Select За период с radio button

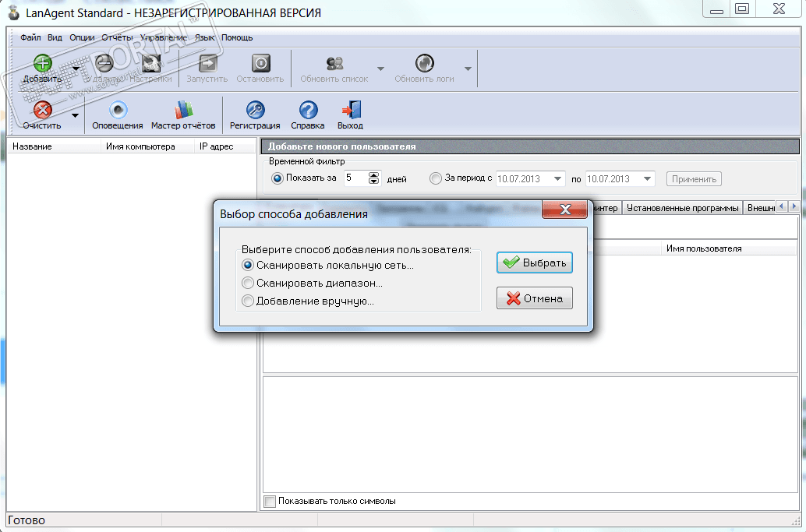pos(436,178)
